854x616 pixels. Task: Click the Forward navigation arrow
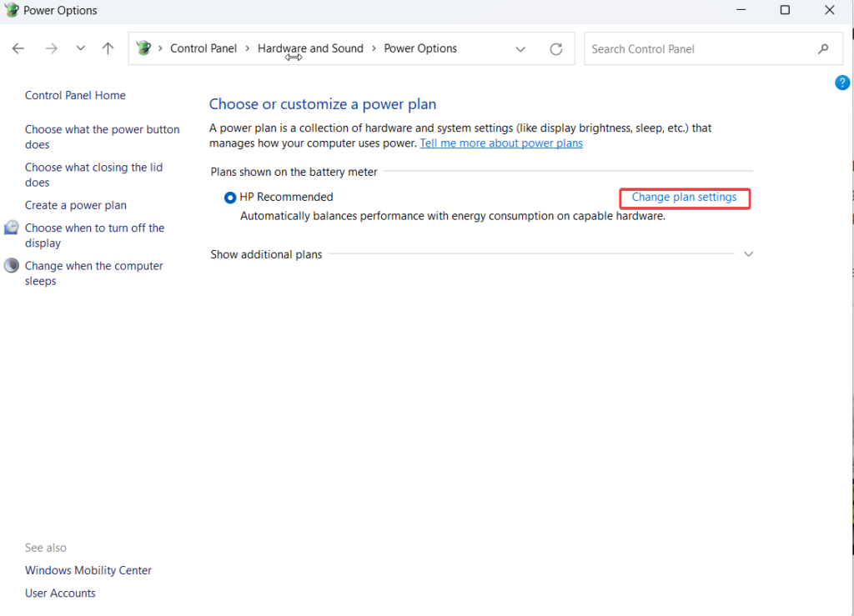(x=52, y=48)
